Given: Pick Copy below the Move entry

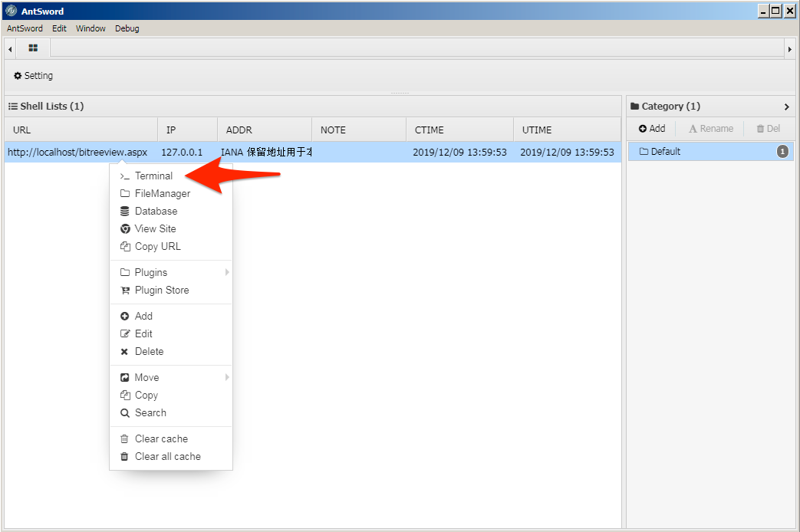Looking at the screenshot, I should tap(170, 396).
